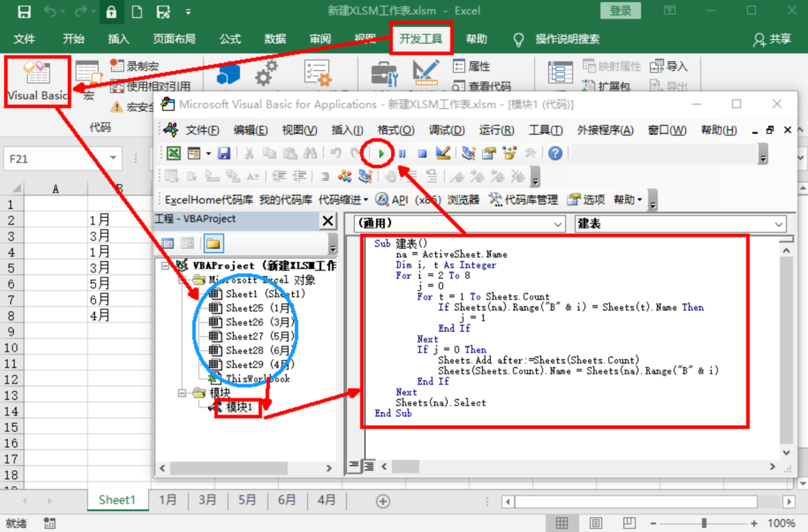The height and width of the screenshot is (532, 808).
Task: Open the 建表 procedure dropdown
Action: tap(779, 224)
